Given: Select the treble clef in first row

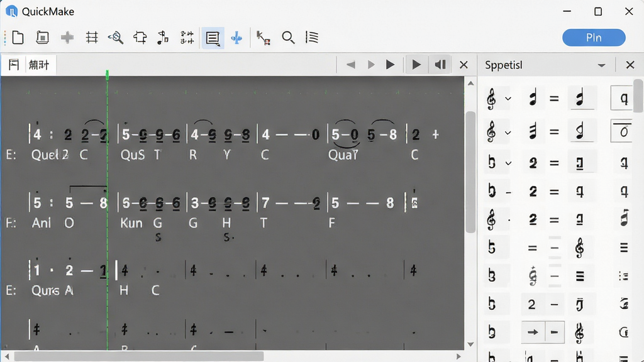Looking at the screenshot, I should (491, 99).
